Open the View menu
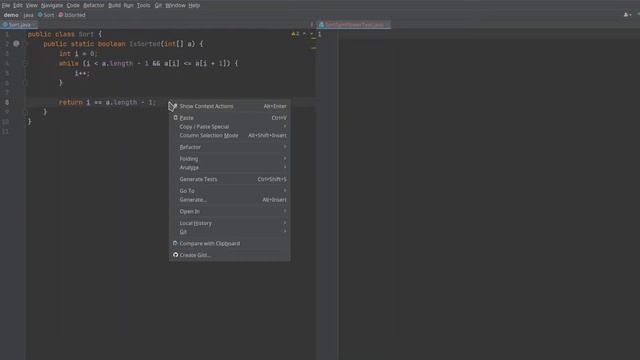The width and height of the screenshot is (640, 360). pyautogui.click(x=31, y=5)
